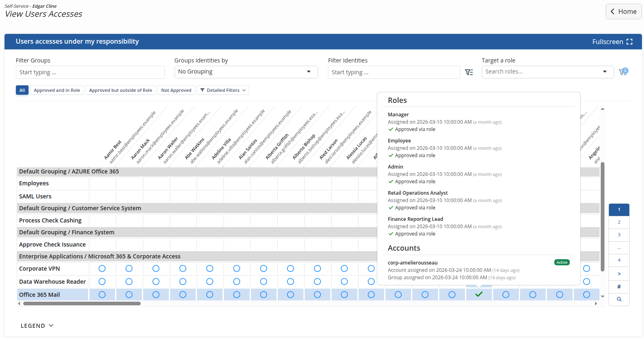
Task: Select Corporate VPN circle for Alberta Griffith
Action: pos(263,268)
